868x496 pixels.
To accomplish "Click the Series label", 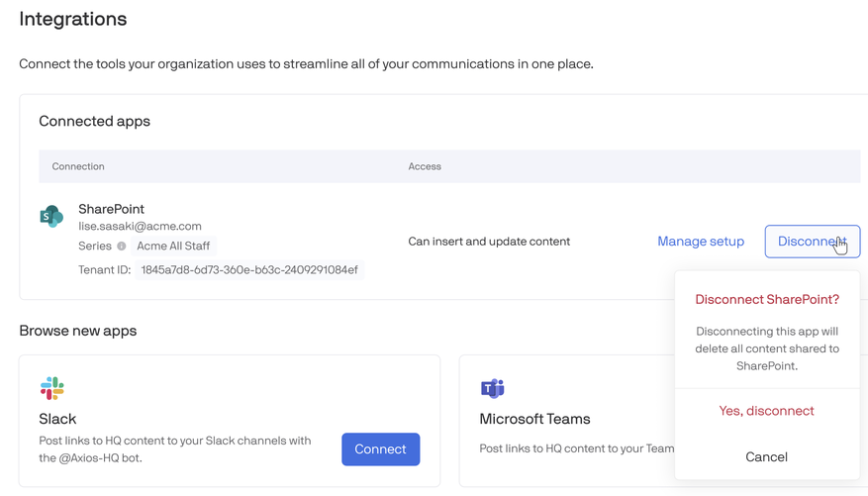I will pos(95,246).
